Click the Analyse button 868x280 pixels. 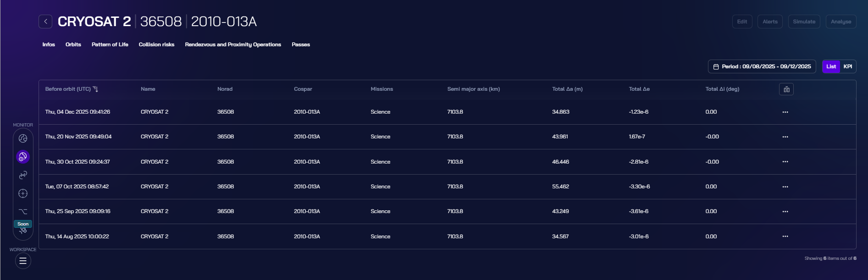click(841, 22)
